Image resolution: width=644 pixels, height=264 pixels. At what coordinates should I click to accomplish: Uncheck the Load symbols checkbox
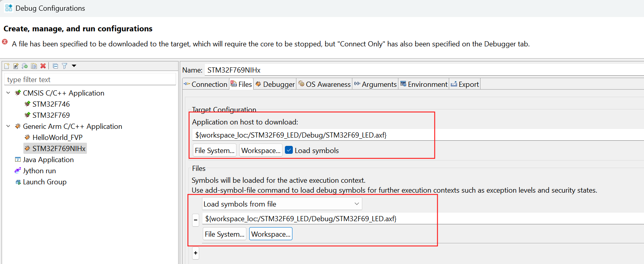[289, 150]
